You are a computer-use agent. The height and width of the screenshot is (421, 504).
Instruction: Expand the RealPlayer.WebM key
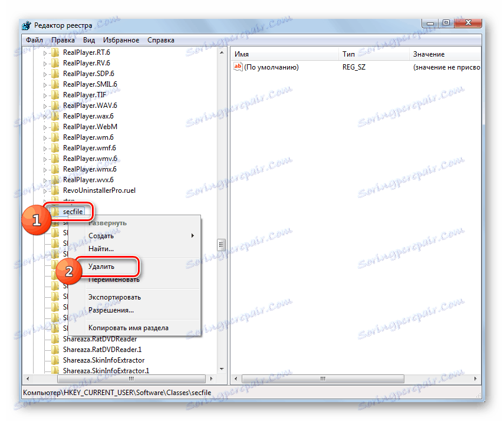click(45, 127)
